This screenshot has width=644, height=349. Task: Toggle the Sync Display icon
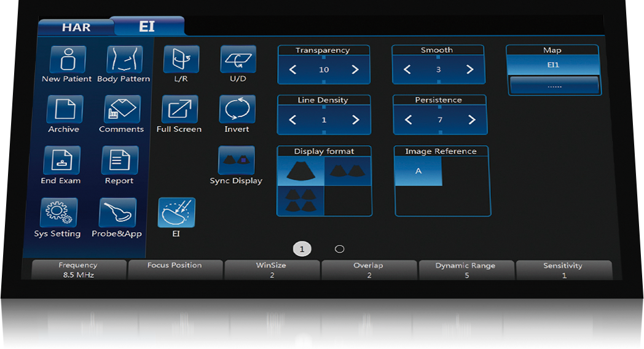[236, 160]
